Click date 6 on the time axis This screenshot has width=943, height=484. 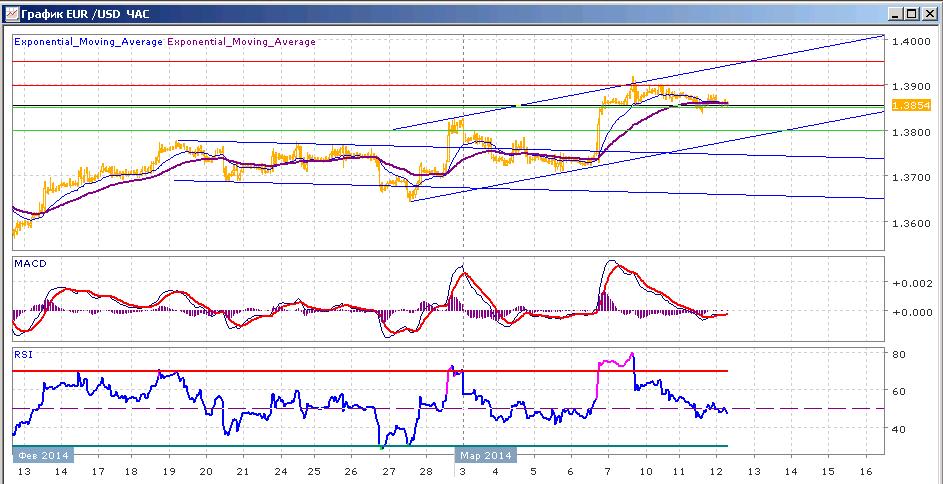click(x=570, y=472)
